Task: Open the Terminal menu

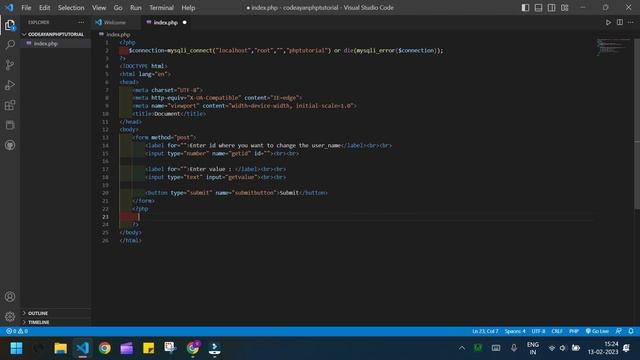Action: pos(161,8)
